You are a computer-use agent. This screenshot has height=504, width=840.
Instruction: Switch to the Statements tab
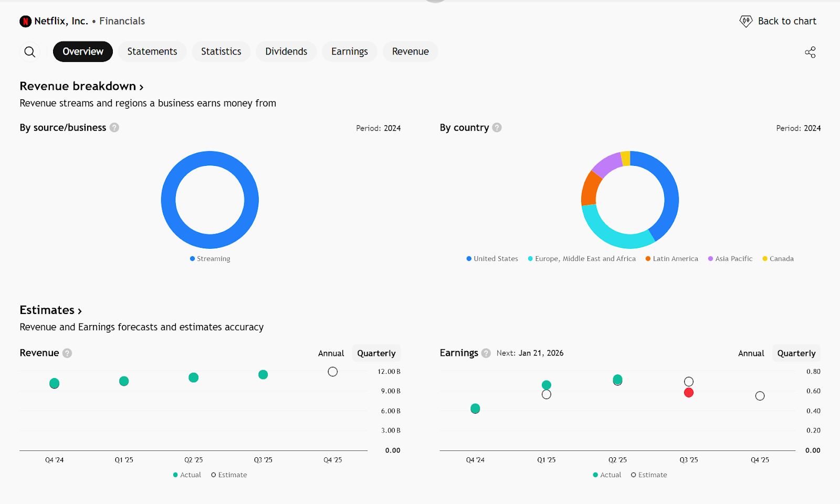click(152, 51)
